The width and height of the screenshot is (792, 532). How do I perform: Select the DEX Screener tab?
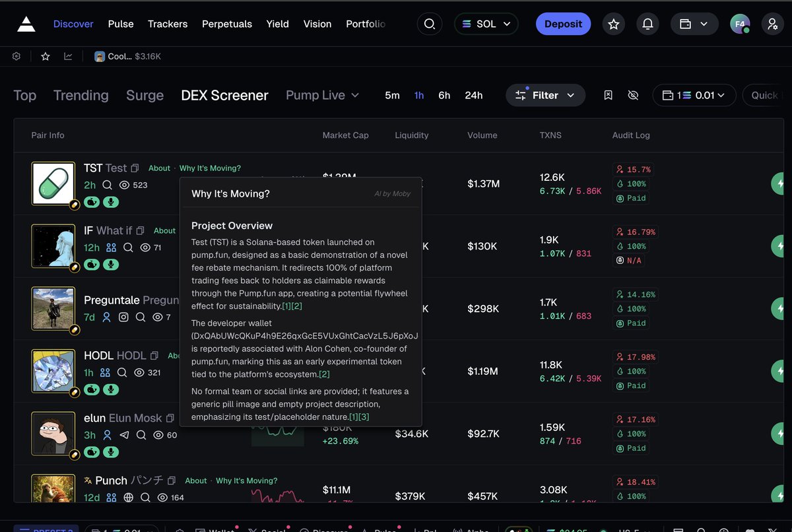[224, 95]
